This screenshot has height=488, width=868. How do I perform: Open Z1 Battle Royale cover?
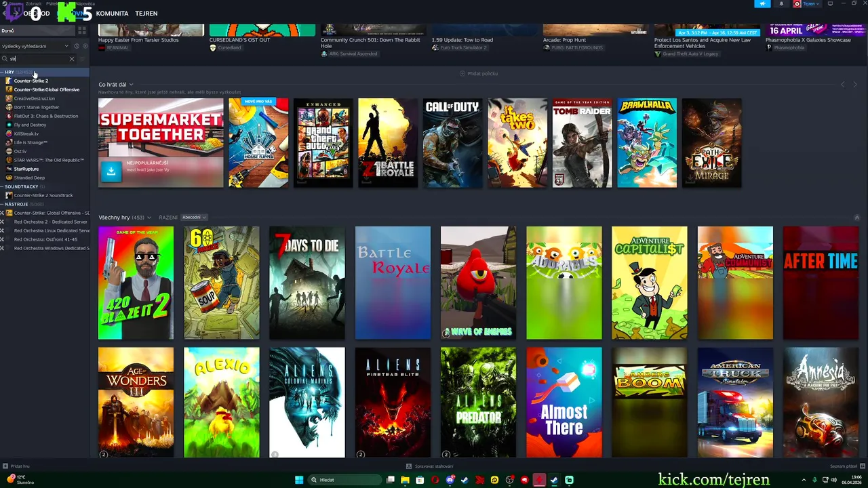tap(388, 143)
